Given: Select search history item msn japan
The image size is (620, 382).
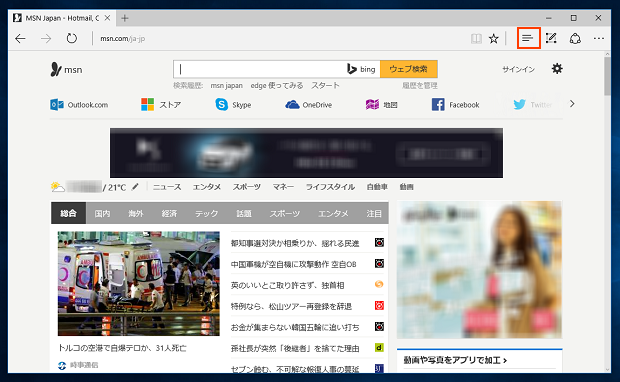Looking at the screenshot, I should 227,85.
